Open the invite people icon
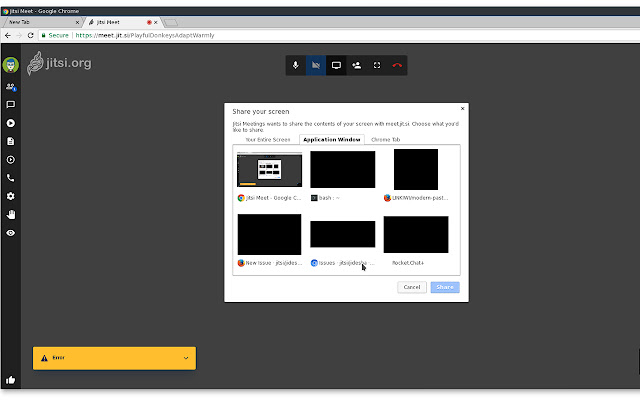 click(356, 65)
